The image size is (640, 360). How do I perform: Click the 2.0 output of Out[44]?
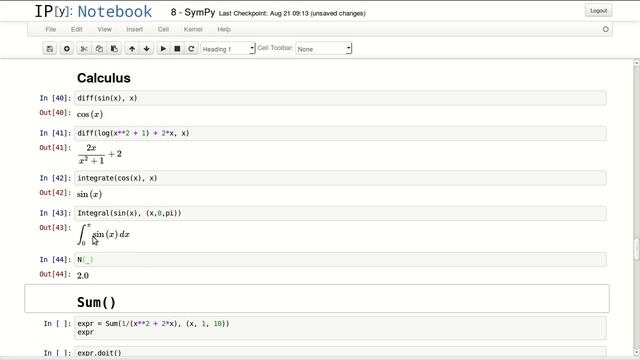click(x=83, y=276)
